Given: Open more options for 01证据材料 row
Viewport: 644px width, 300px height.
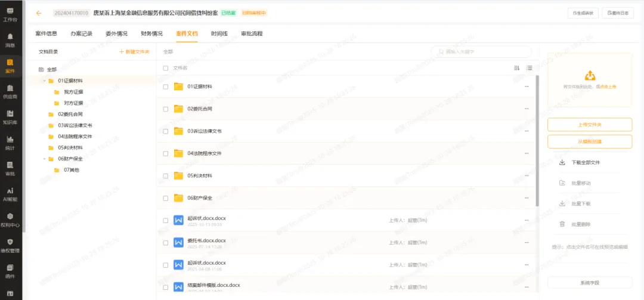Looking at the screenshot, I should [527, 86].
